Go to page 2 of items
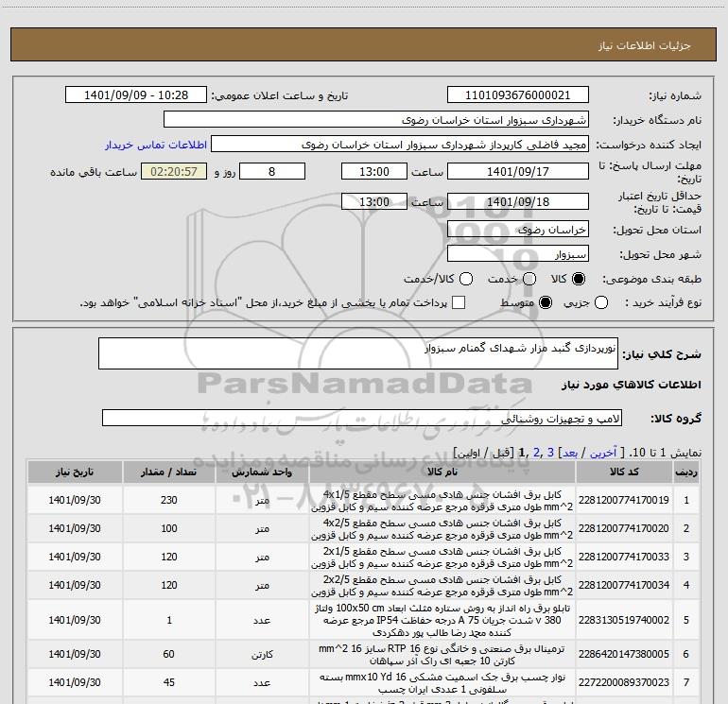 click(537, 453)
